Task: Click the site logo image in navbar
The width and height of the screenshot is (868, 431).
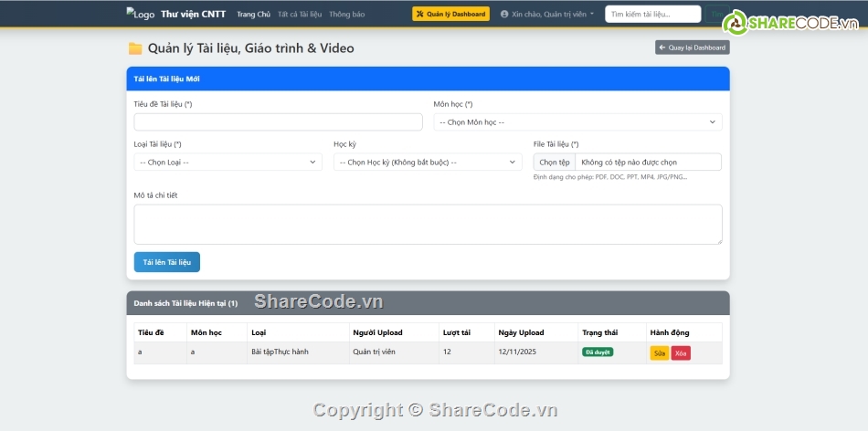Action: pyautogui.click(x=140, y=15)
